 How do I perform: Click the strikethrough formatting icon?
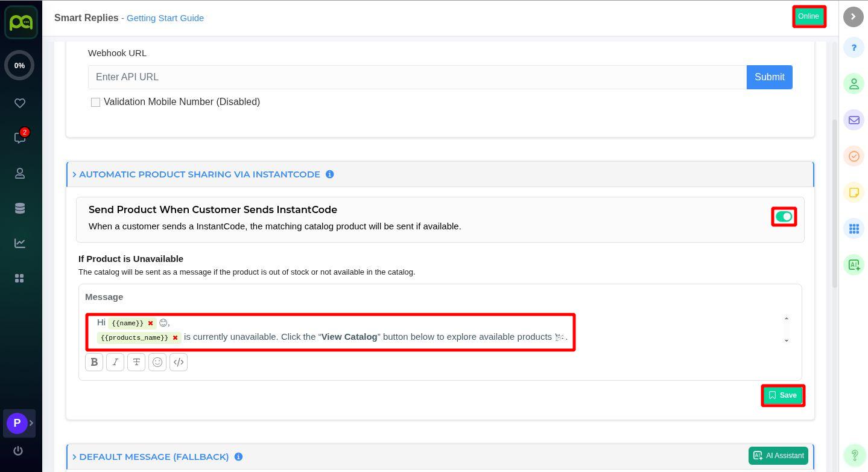pos(136,362)
